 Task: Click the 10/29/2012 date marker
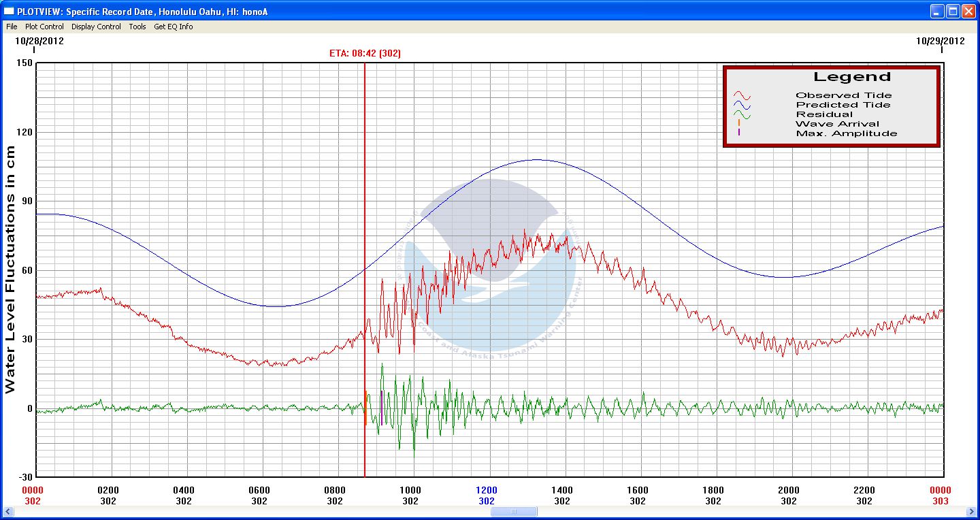pyautogui.click(x=941, y=40)
